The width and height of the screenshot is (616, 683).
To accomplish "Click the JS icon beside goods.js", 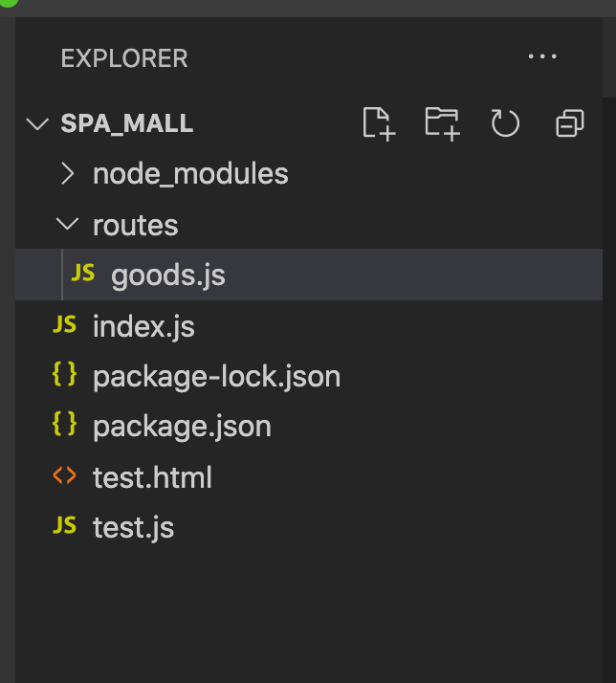I will click(83, 274).
